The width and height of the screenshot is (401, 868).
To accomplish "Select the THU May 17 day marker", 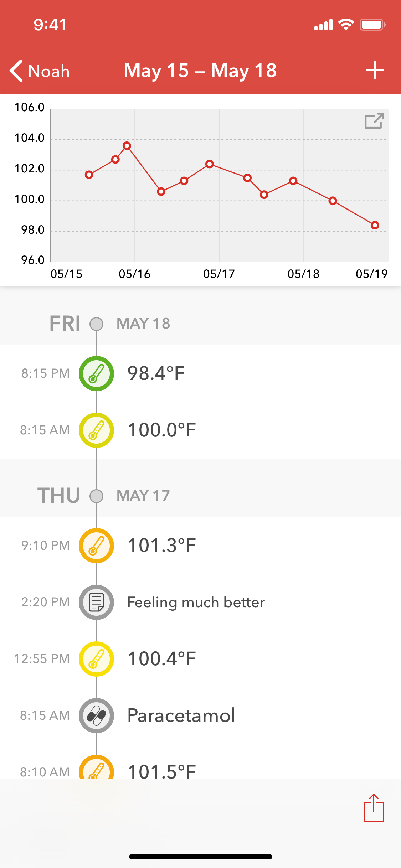I will 96,496.
